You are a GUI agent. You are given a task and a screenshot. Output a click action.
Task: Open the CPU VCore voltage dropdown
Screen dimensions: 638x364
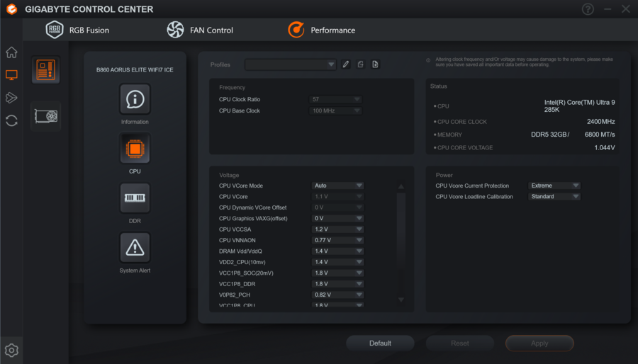coord(337,197)
